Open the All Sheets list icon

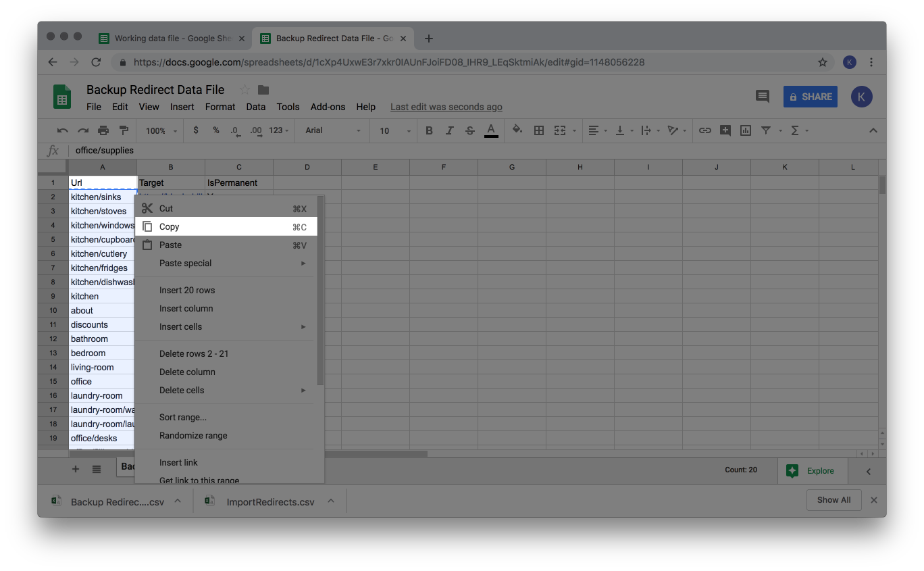pos(97,469)
